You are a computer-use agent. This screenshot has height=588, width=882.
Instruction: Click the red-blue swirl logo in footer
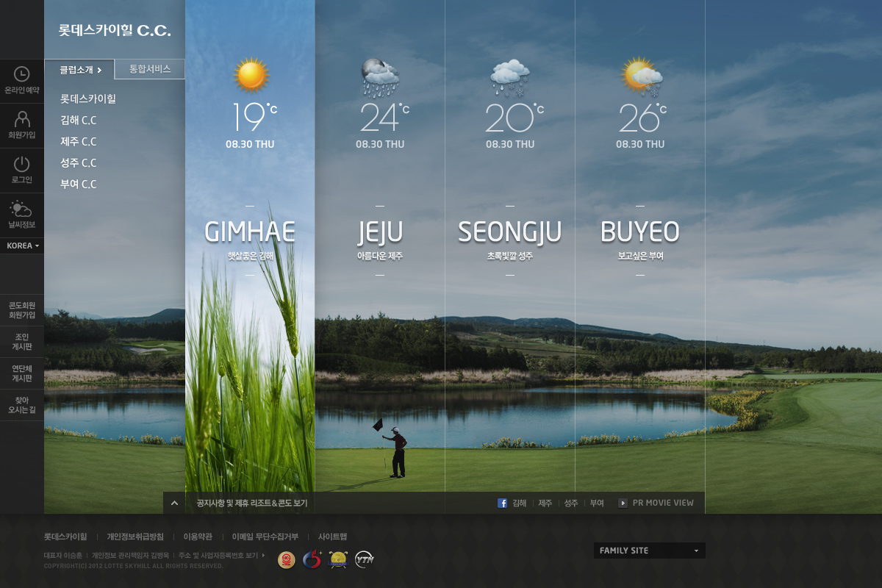tap(312, 559)
